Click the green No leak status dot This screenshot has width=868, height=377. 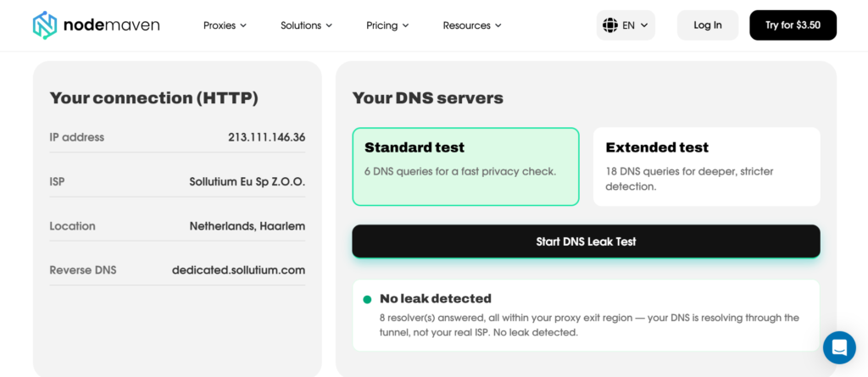tap(367, 300)
